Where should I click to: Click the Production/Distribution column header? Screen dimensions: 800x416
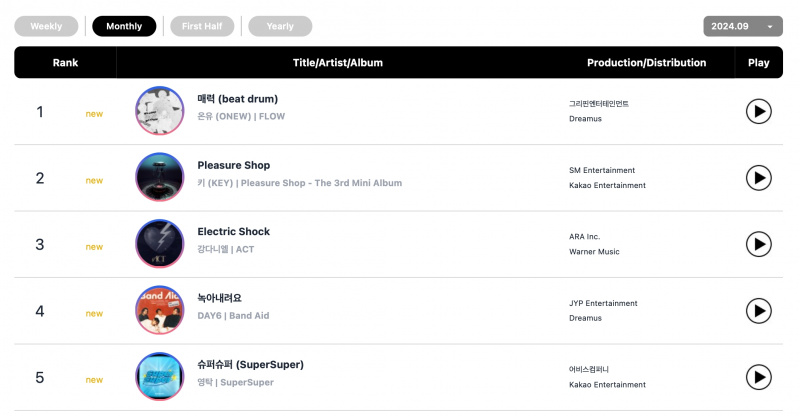[646, 62]
